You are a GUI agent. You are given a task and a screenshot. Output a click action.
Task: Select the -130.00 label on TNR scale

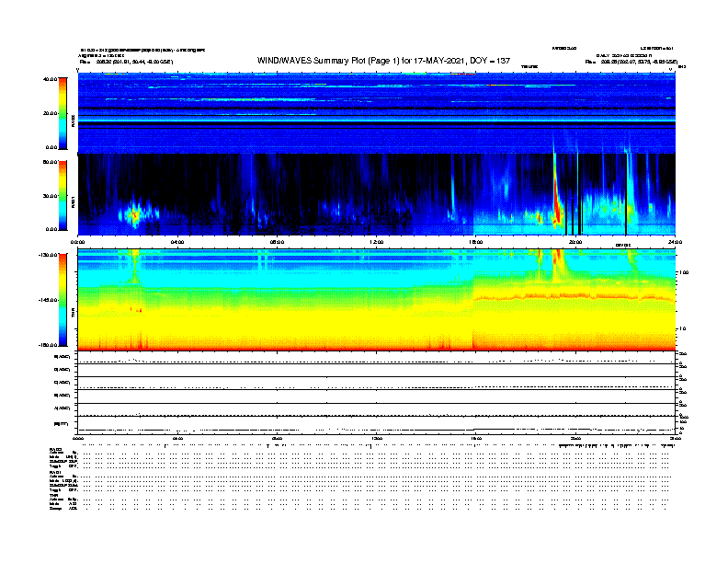tap(48, 255)
